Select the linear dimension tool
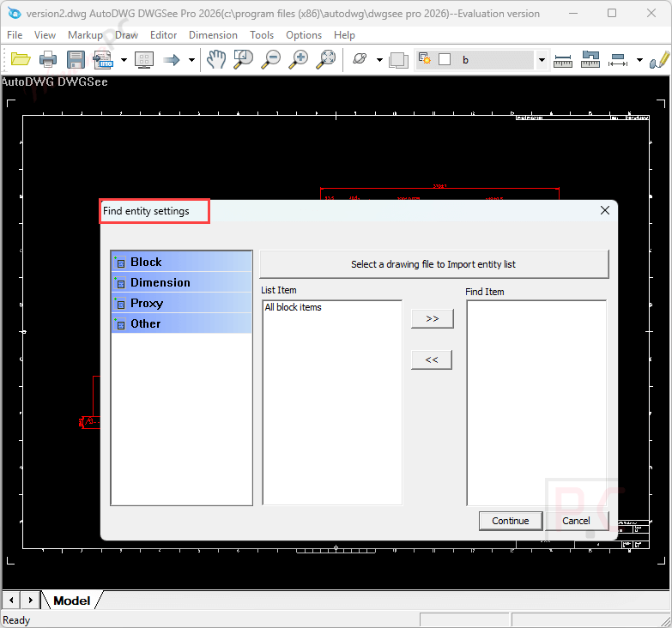This screenshot has width=672, height=628. [618, 60]
